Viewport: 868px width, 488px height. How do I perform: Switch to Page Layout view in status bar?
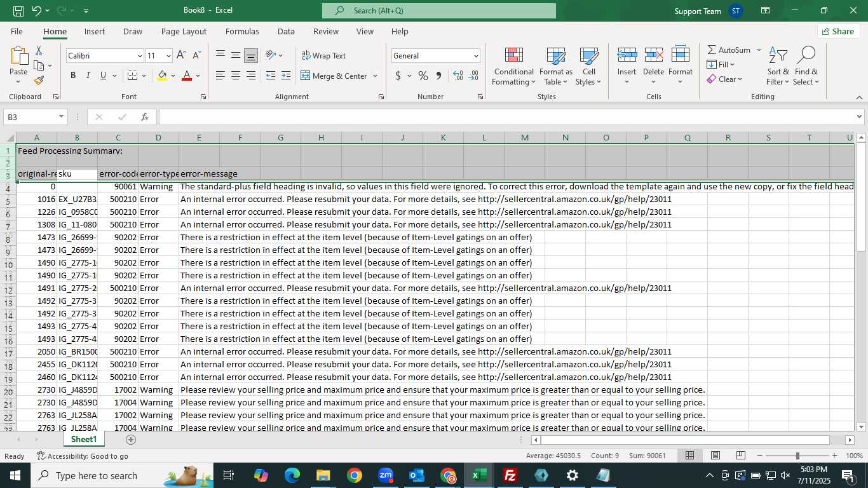click(x=715, y=456)
